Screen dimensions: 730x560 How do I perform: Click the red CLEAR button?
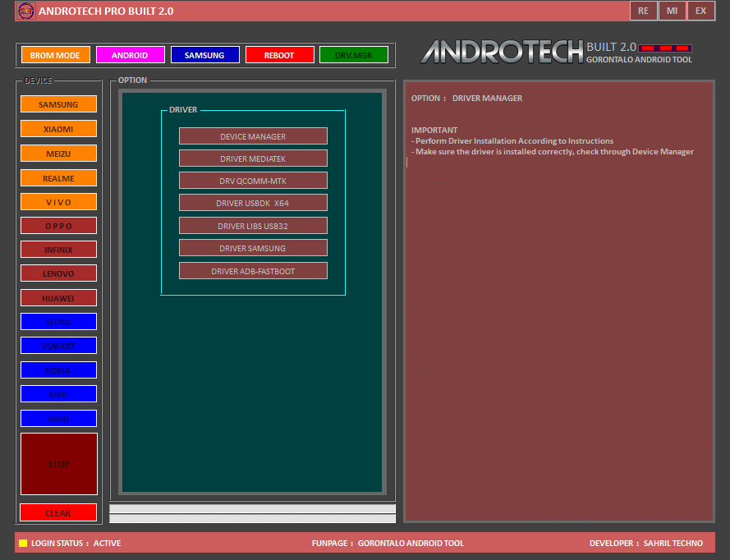(58, 512)
